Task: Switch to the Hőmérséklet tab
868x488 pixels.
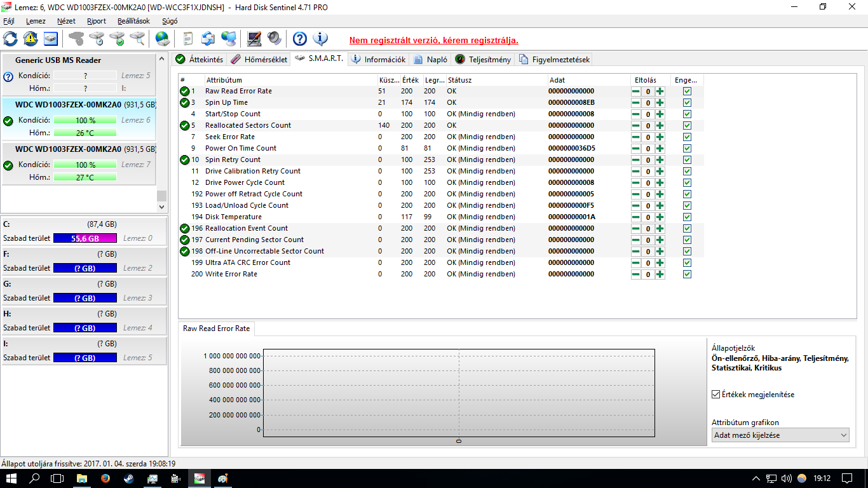Action: click(x=259, y=59)
